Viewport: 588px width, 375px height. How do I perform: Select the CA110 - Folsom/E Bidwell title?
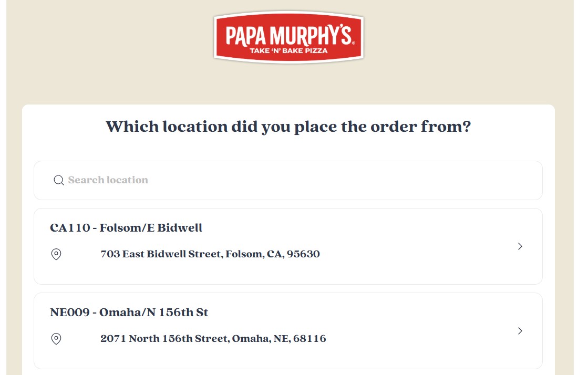tap(126, 228)
